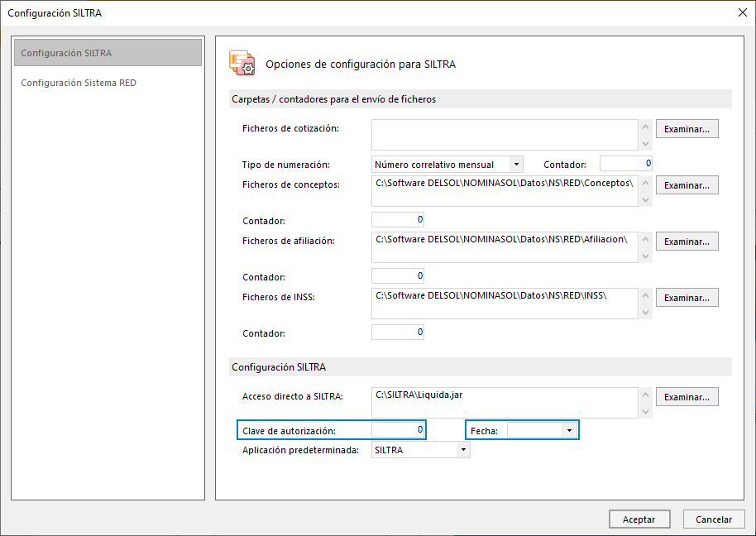Click Contador field under Ficheros de afiliación

tap(398, 275)
